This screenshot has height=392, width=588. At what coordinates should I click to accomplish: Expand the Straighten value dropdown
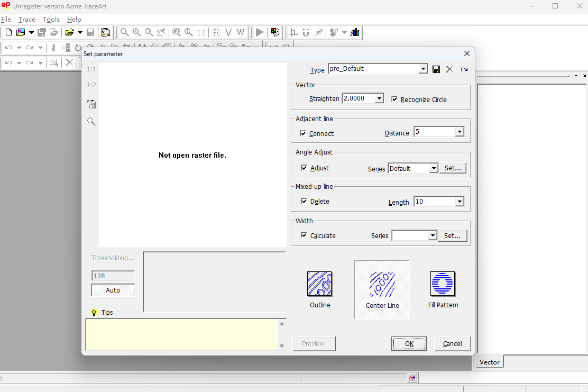point(379,98)
